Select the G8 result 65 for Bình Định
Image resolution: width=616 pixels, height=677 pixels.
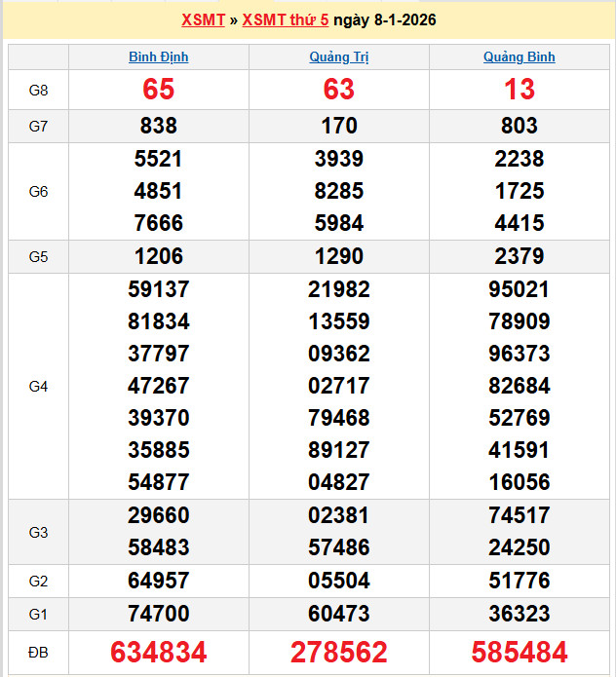click(159, 90)
